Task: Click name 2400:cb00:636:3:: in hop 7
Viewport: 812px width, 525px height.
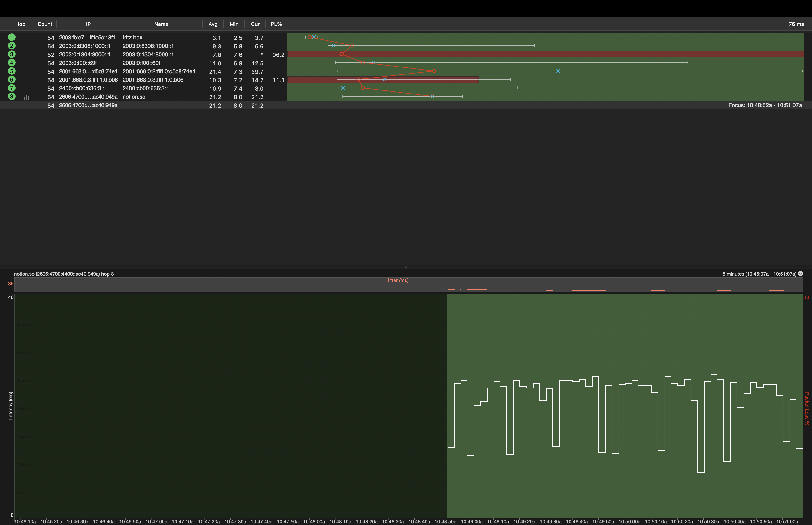Action: point(145,88)
